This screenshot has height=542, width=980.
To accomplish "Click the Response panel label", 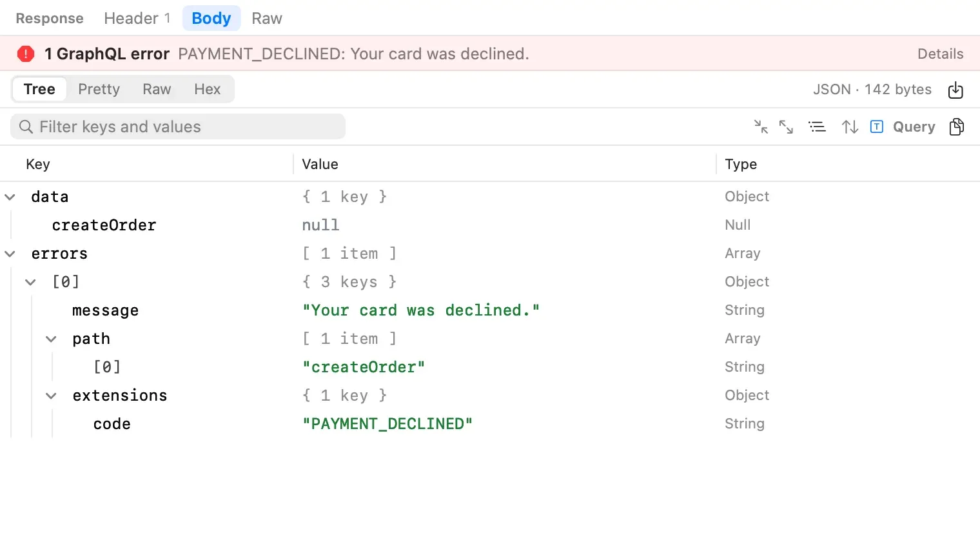I will coord(50,18).
